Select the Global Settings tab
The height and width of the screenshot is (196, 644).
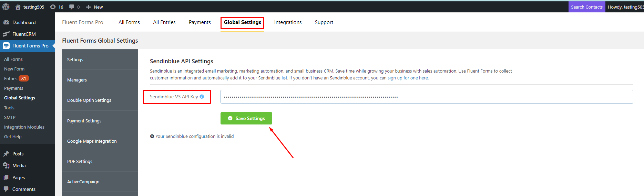point(243,22)
